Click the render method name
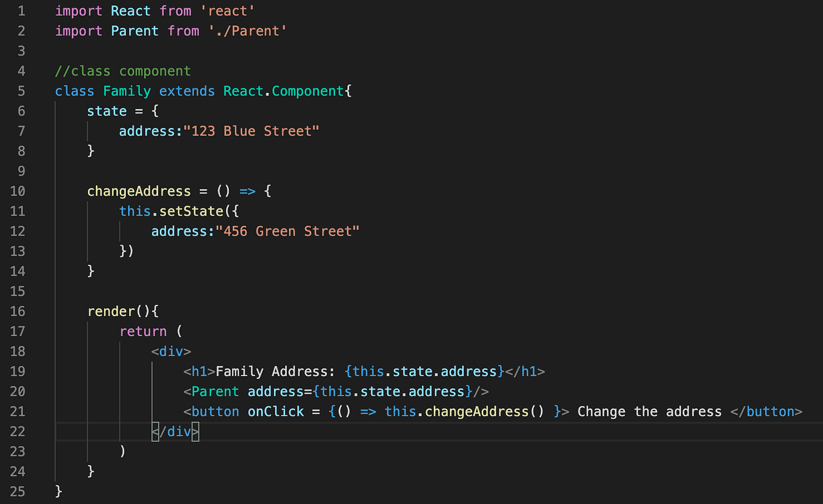823x504 pixels. (111, 311)
